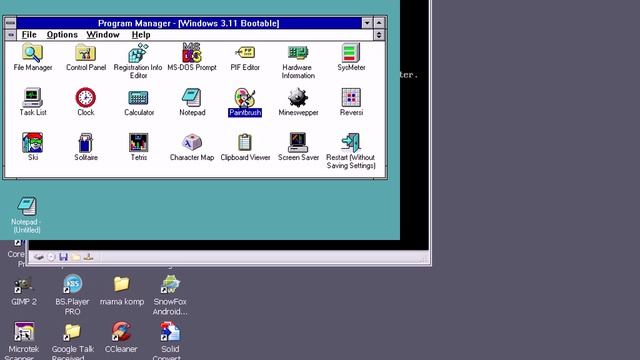The image size is (640, 360).
Task: Launch the CCleaner desktop shortcut
Action: point(121,338)
